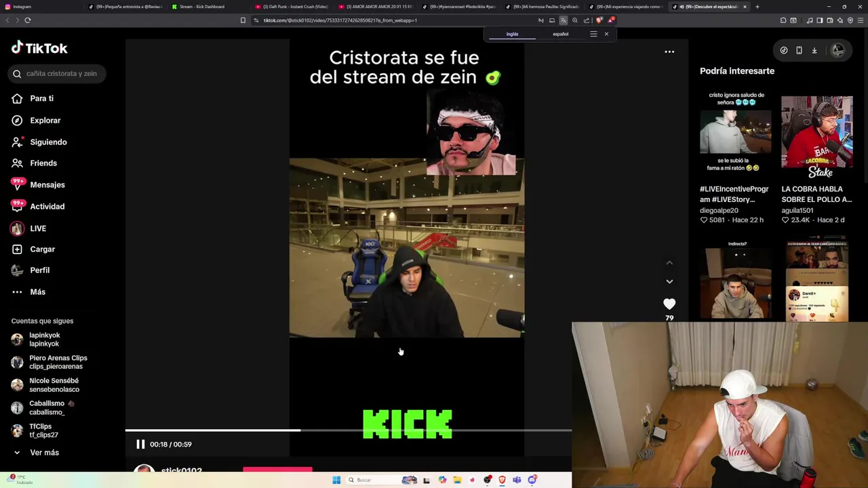The width and height of the screenshot is (868, 488).
Task: Toggle the browser sidebar panel
Action: pos(819,20)
